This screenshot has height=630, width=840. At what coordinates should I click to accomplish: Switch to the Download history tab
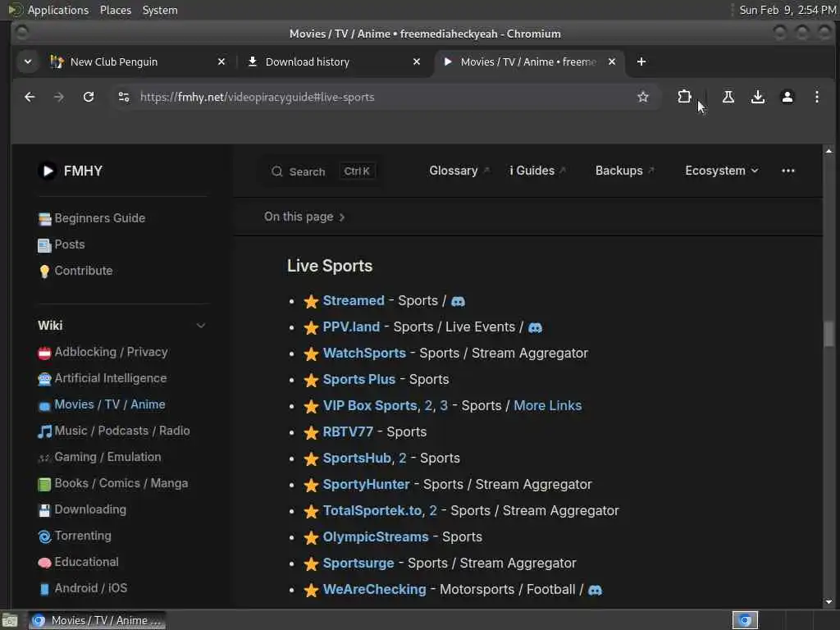coord(335,62)
